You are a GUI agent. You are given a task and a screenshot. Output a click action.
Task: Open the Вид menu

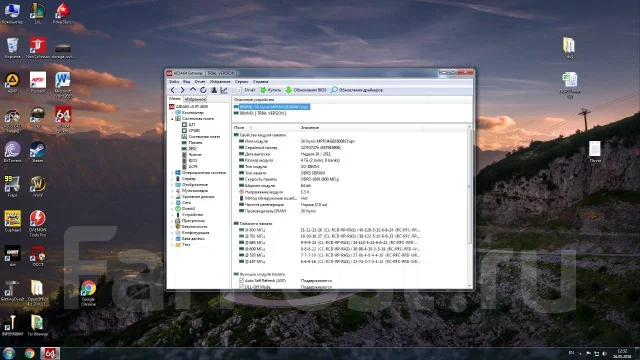187,82
